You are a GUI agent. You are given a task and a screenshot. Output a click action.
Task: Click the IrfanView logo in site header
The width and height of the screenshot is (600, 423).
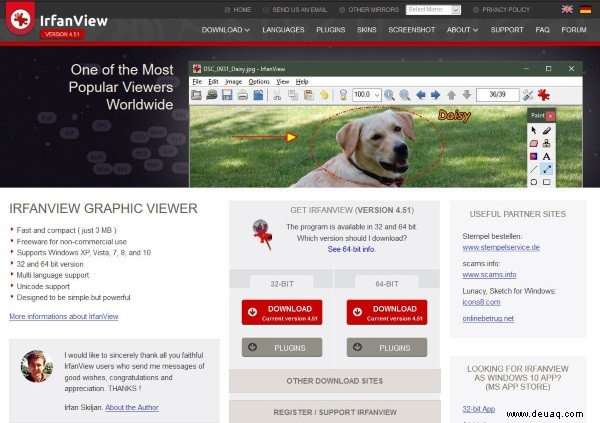57,20
